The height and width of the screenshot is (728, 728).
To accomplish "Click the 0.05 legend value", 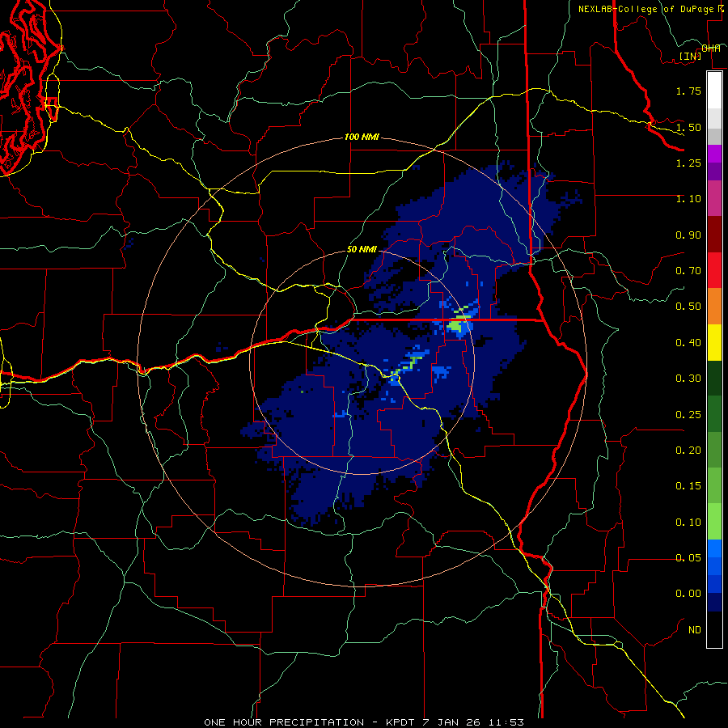I will [x=688, y=558].
